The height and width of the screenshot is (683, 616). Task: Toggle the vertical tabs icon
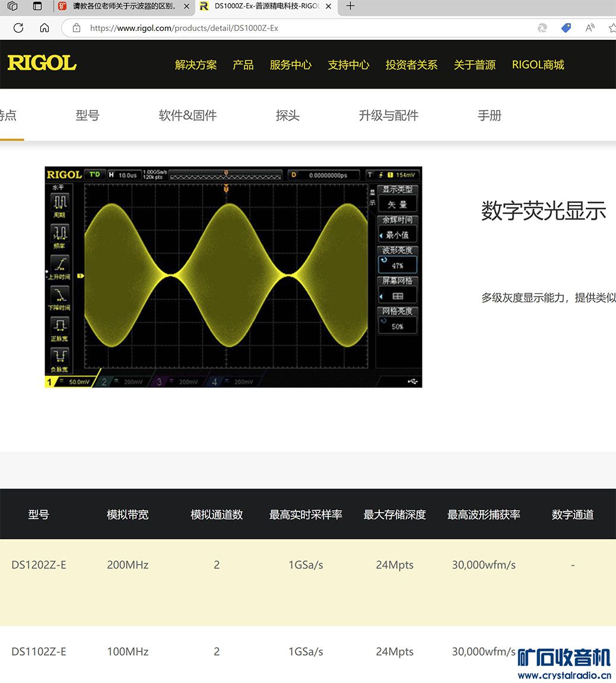[x=38, y=6]
